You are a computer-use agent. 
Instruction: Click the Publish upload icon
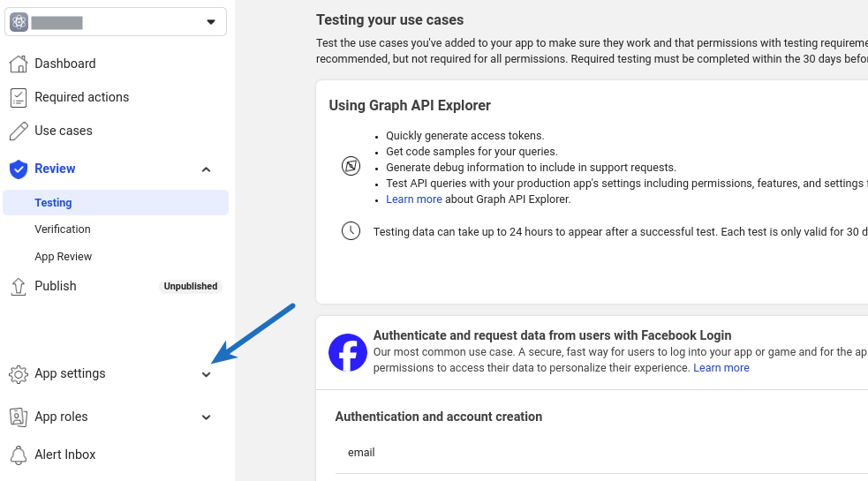(x=19, y=286)
